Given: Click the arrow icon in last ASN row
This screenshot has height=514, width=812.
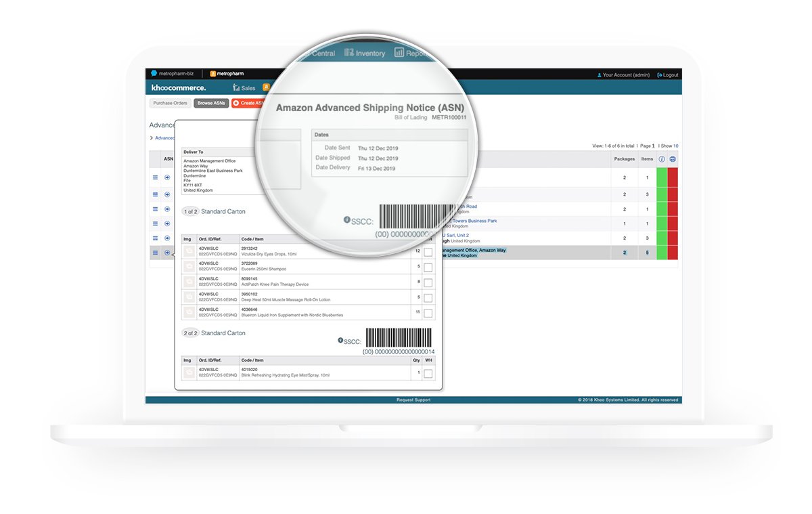Looking at the screenshot, I should 167,253.
